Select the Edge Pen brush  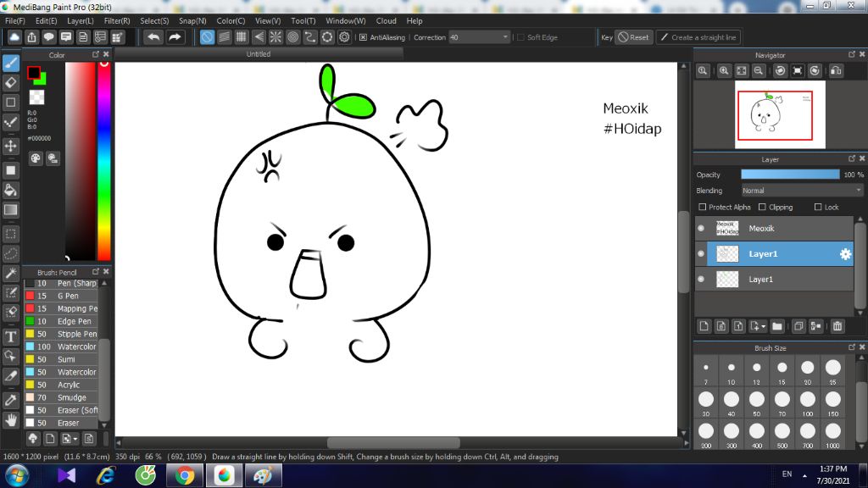[x=61, y=321]
